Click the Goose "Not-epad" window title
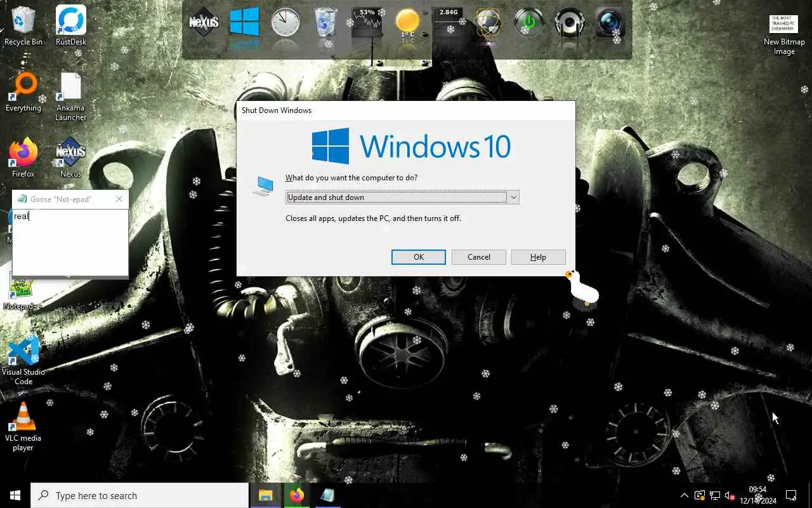 point(61,199)
